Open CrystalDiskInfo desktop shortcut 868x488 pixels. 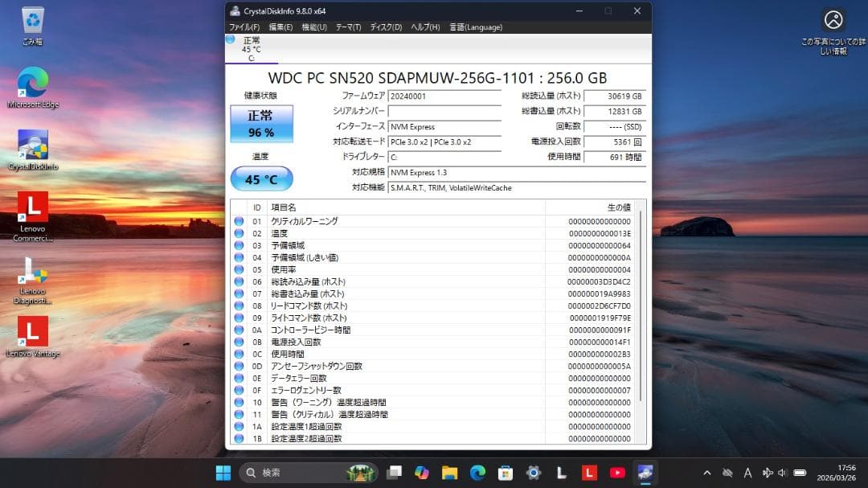coord(33,150)
